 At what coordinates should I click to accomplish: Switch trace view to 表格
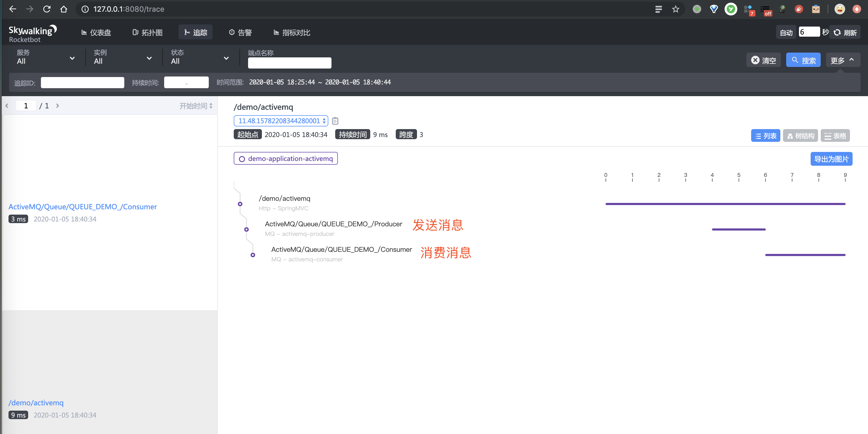835,136
